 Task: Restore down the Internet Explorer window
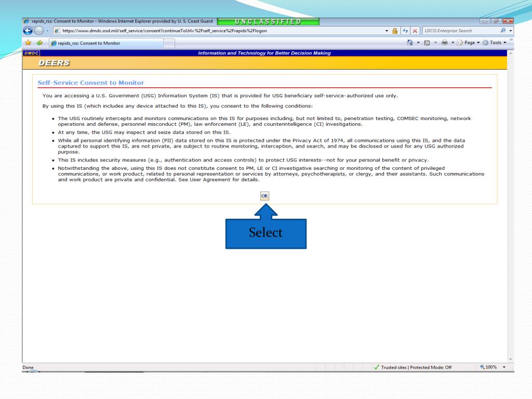[x=496, y=21]
